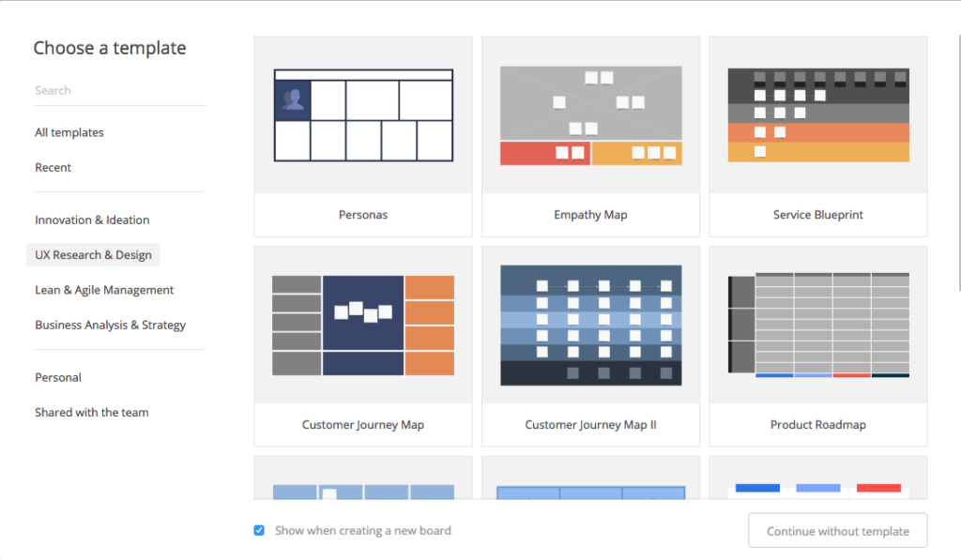961x560 pixels.
Task: Focus the template Search field
Action: point(119,91)
